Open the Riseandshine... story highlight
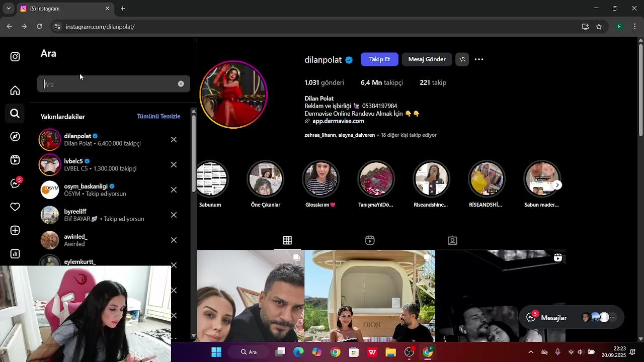Image resolution: width=644 pixels, height=362 pixels. (431, 184)
